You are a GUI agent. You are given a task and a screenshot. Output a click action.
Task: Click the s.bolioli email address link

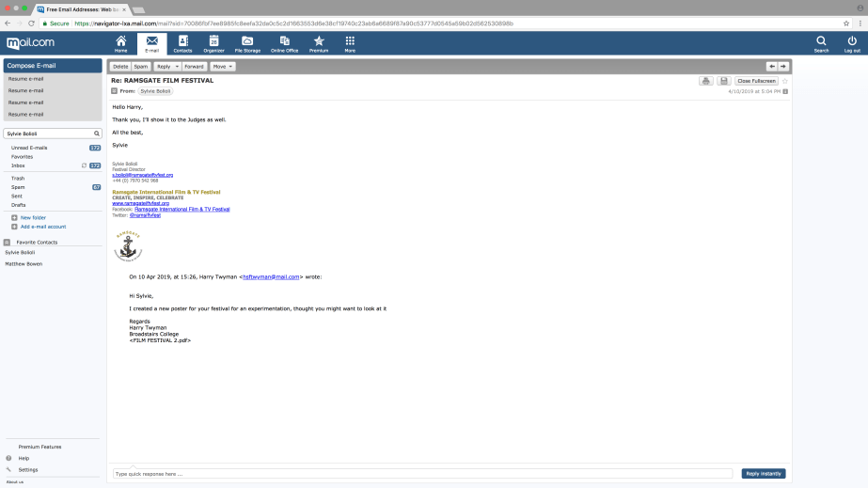click(142, 175)
